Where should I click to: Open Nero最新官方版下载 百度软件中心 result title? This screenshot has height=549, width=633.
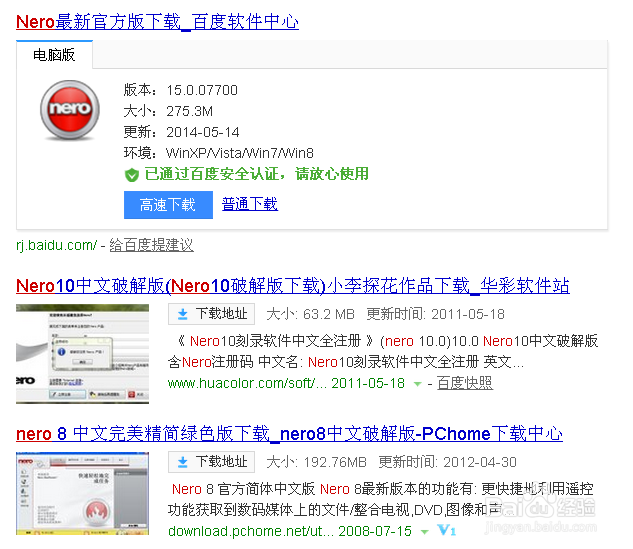pos(157,21)
